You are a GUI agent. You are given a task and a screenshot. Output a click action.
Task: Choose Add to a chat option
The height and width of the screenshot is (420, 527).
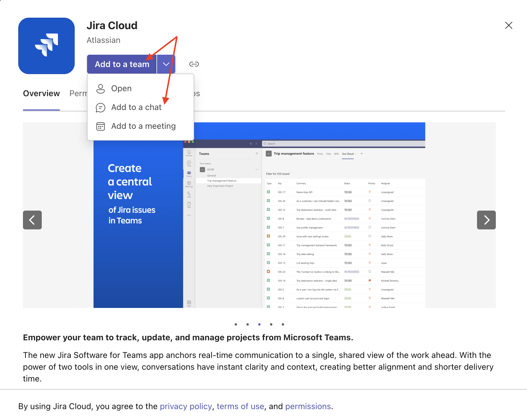[136, 107]
